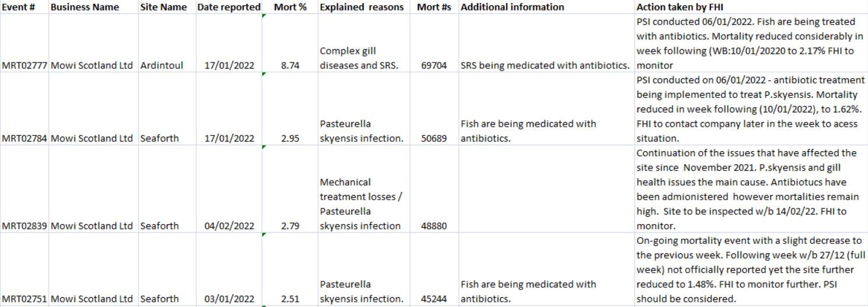Viewport: 868px width, 307px height.
Task: Click the mortality count 45244 cell
Action: pyautogui.click(x=434, y=299)
